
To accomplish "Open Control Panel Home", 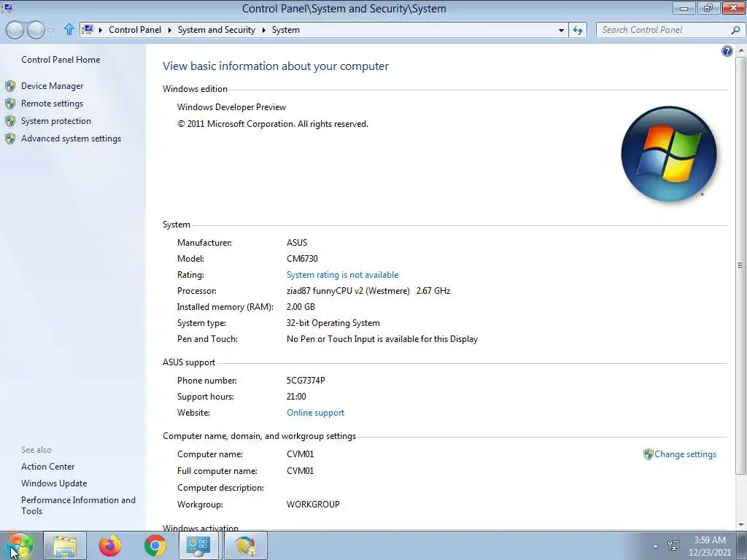I will (x=61, y=60).
